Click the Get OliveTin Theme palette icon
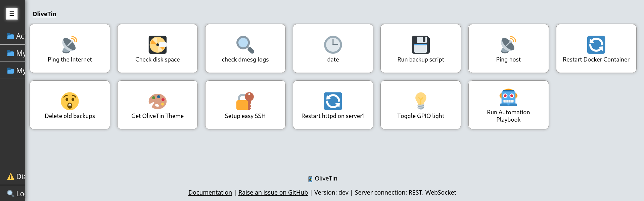Viewport: 644px width, 201px height. (157, 101)
